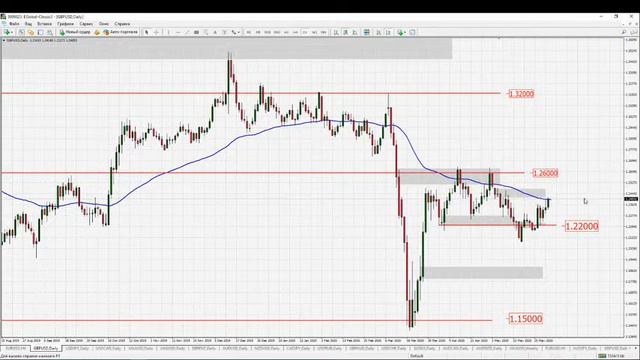Open the Файл menu
This screenshot has width=640, height=360.
(x=14, y=24)
